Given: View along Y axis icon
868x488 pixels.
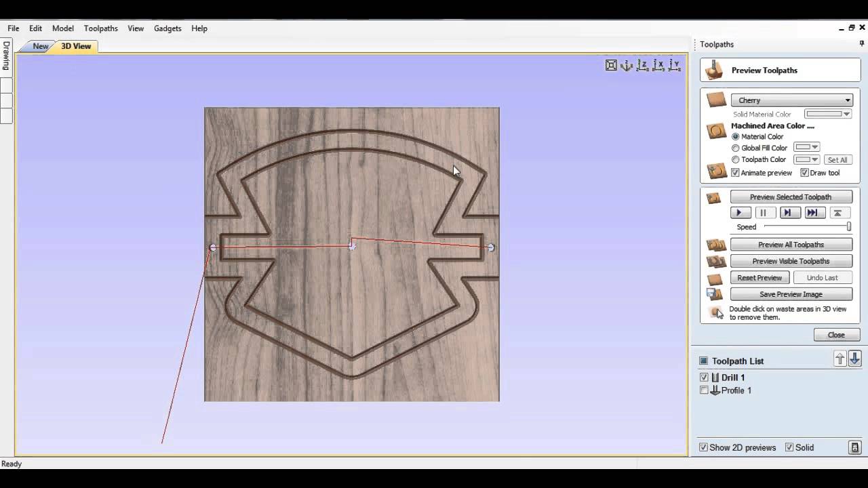Looking at the screenshot, I should tap(675, 65).
